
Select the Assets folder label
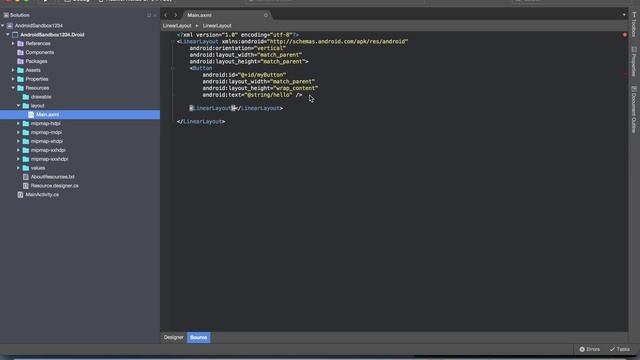click(x=33, y=70)
